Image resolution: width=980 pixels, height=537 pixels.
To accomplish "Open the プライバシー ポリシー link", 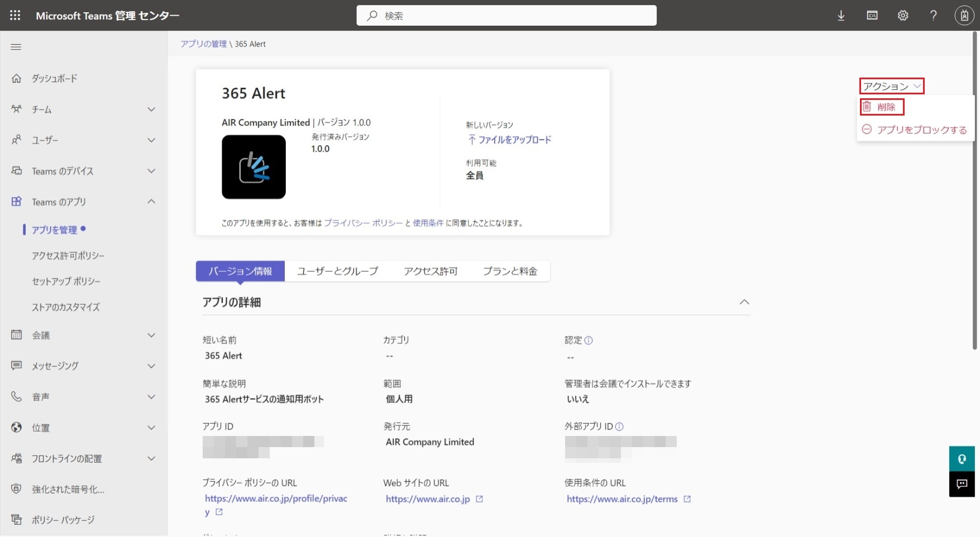I will 363,223.
